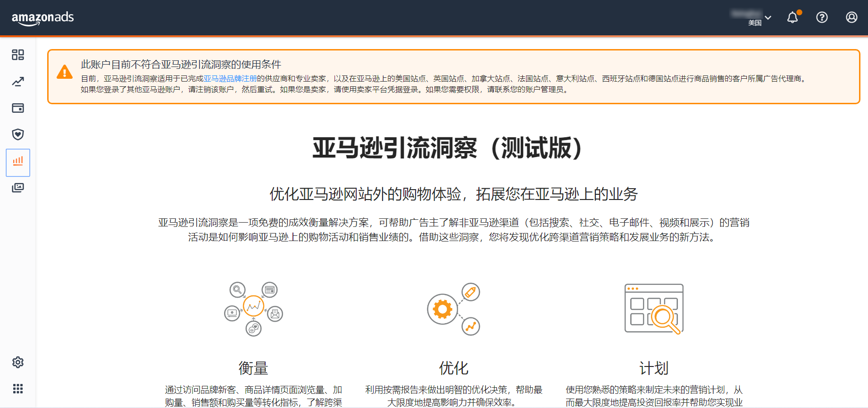Click the 优化 heading

point(454,368)
